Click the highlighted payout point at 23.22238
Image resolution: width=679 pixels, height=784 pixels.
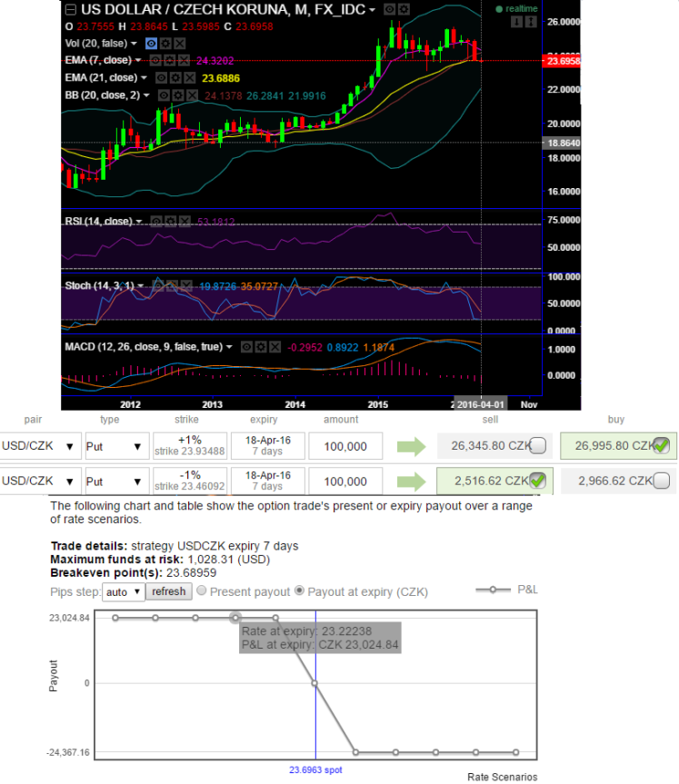(x=235, y=618)
